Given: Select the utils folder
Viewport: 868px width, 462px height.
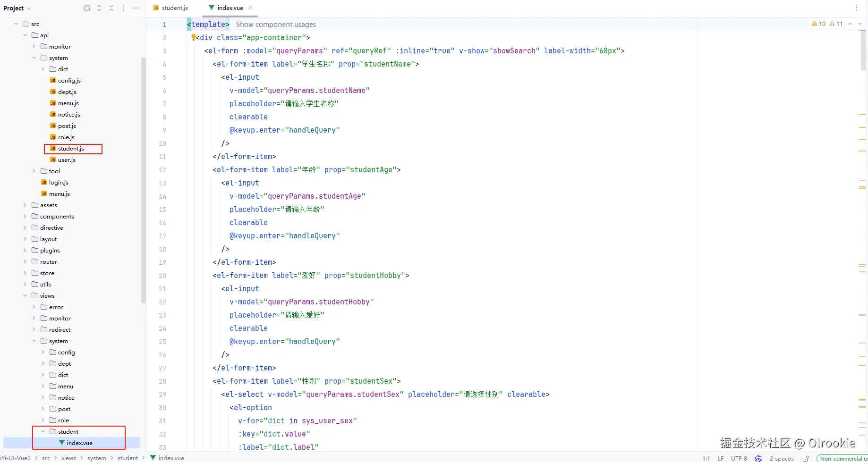Looking at the screenshot, I should (x=41, y=284).
